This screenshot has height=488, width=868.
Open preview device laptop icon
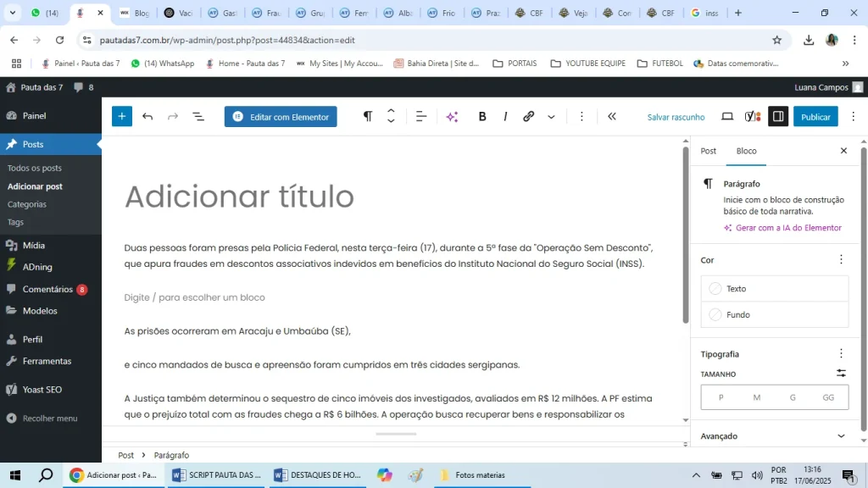coord(727,117)
